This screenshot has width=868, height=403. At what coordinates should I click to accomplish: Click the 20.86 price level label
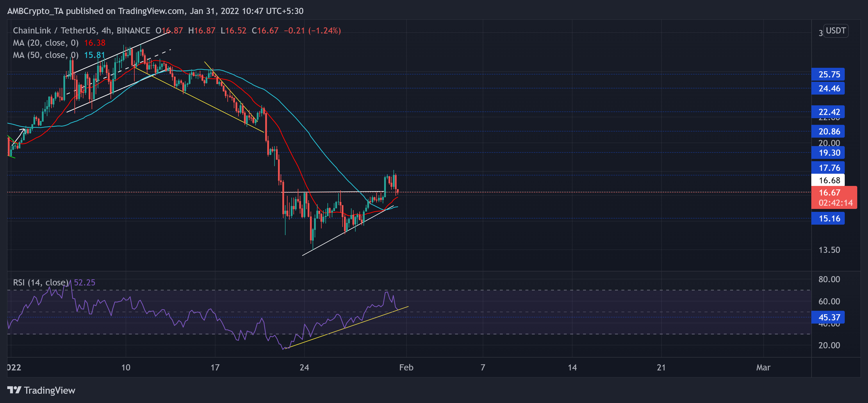(828, 132)
